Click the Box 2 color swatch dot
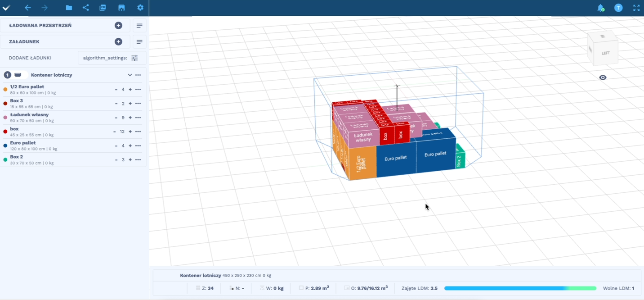Screen dimensions: 644x300 pos(5,160)
